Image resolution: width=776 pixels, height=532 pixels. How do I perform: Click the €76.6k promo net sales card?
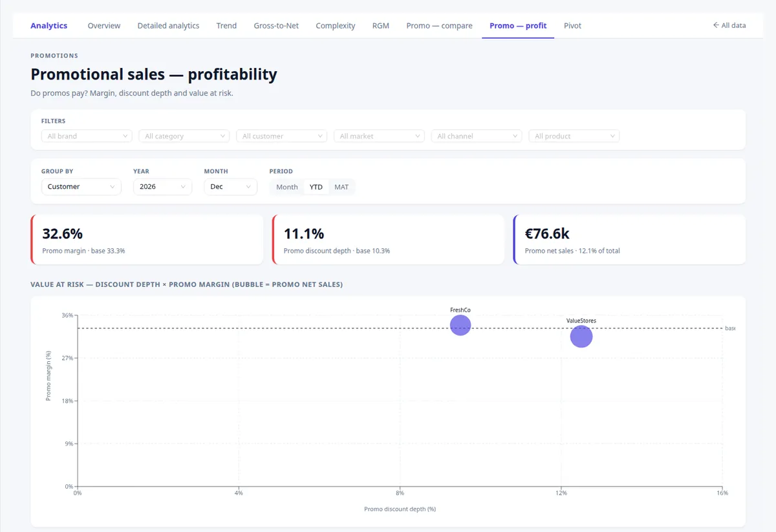[629, 240]
